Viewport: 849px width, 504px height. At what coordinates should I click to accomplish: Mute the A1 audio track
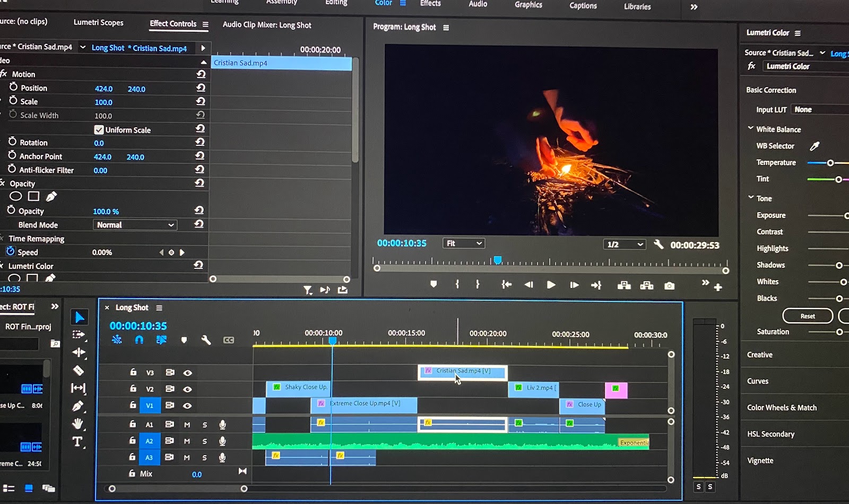coord(187,425)
